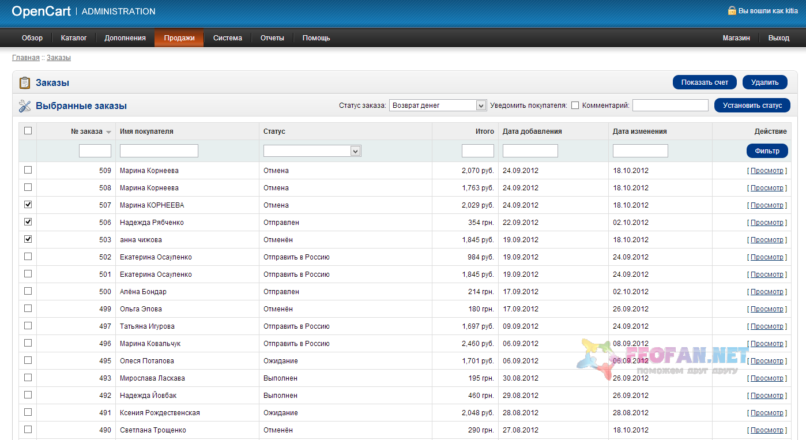This screenshot has width=806, height=440.
Task: Check the box for order 495
Action: click(28, 360)
